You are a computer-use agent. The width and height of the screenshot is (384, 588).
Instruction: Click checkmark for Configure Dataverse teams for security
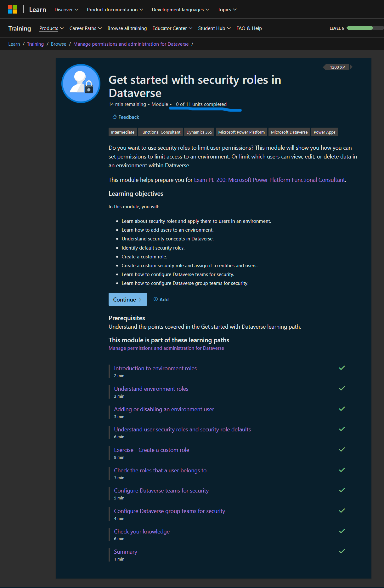coord(342,490)
